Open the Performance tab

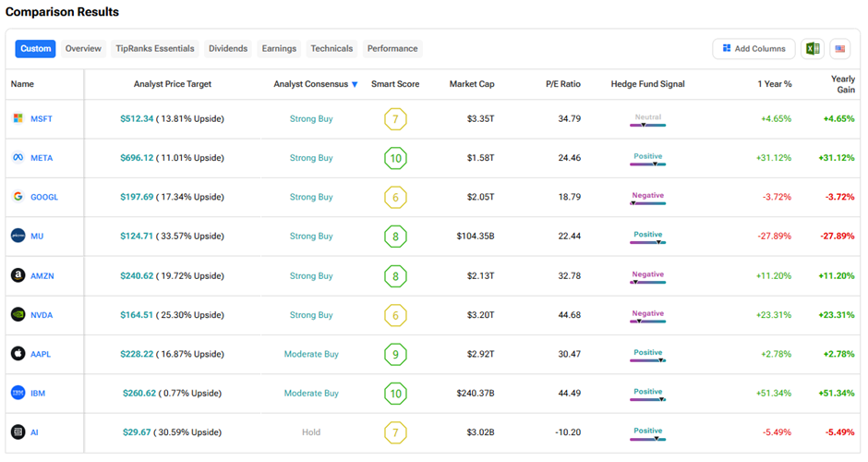tap(392, 49)
